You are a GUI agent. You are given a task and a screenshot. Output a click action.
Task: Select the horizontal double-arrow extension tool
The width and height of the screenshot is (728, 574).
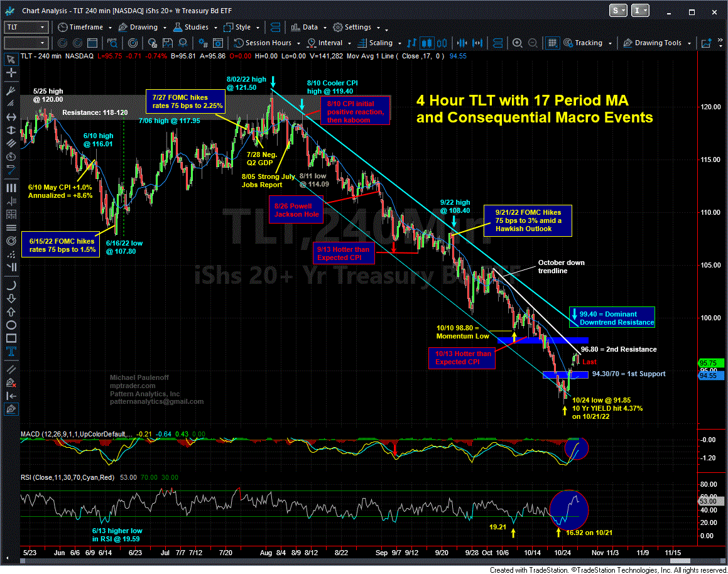coord(11,117)
